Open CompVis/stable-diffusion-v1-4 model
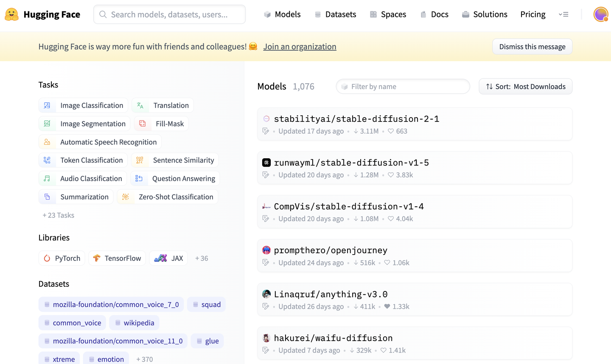 (415, 212)
